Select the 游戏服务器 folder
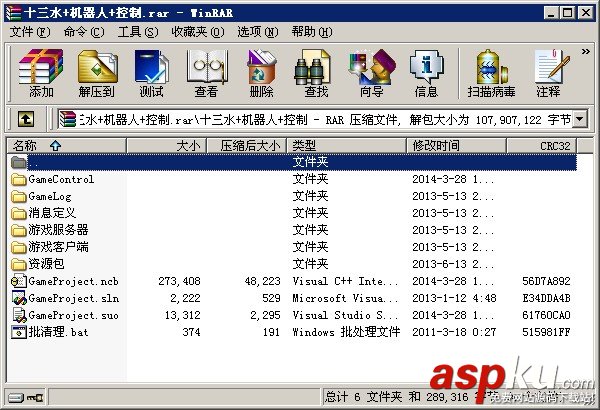The image size is (600, 410). point(50,230)
